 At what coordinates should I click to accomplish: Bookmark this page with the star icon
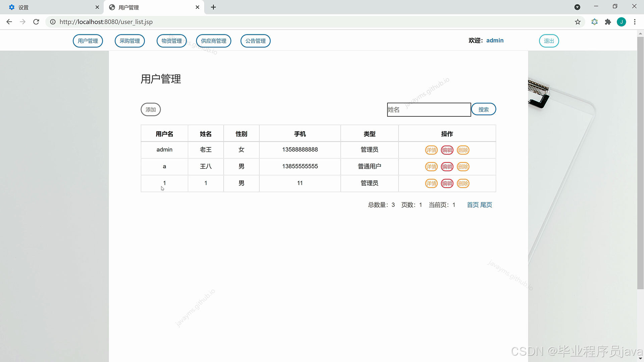pos(578,22)
